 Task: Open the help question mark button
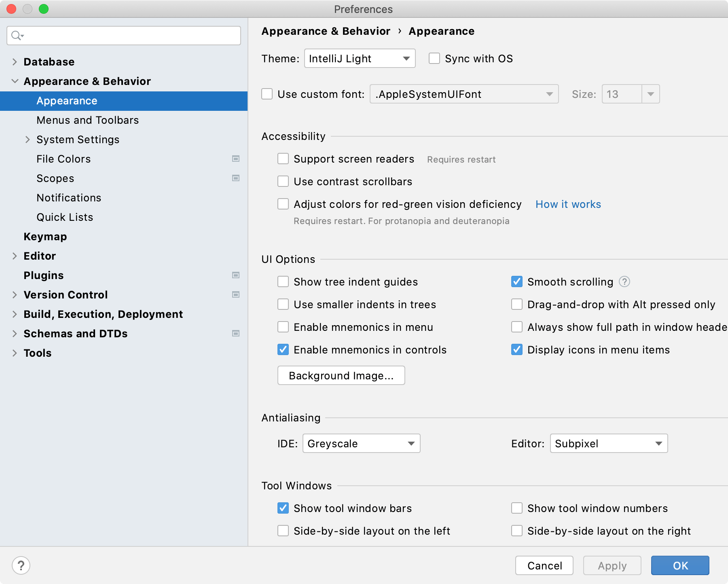21,565
